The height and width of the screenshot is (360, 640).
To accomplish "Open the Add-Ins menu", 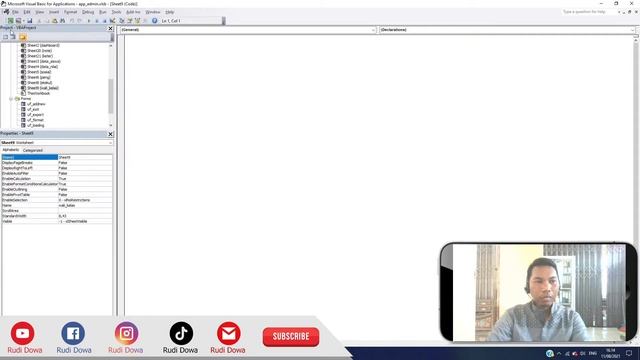I will tap(133, 12).
